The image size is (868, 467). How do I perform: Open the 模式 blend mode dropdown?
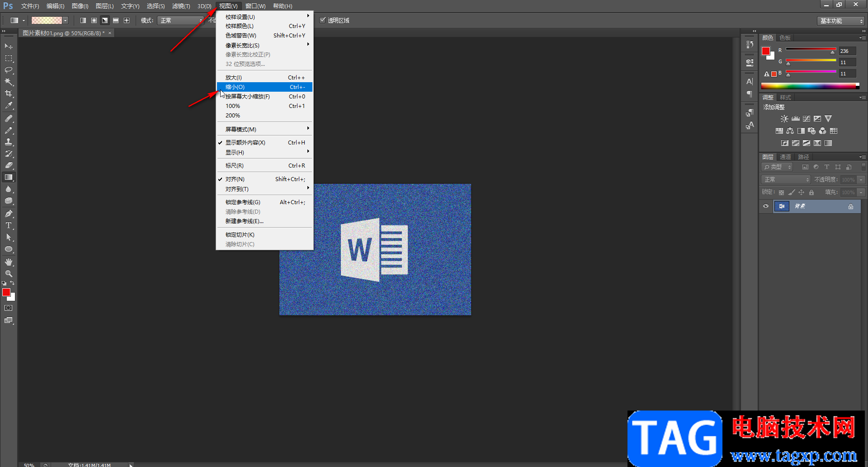(181, 20)
